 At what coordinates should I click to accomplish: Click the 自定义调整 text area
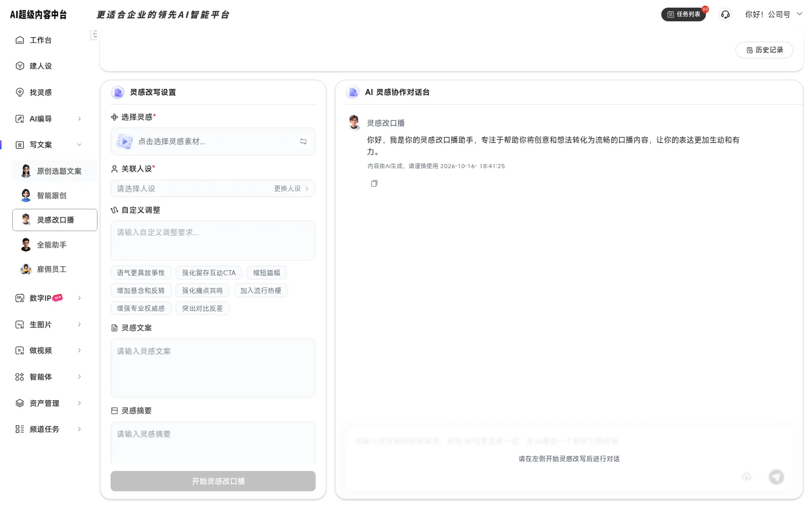point(213,240)
